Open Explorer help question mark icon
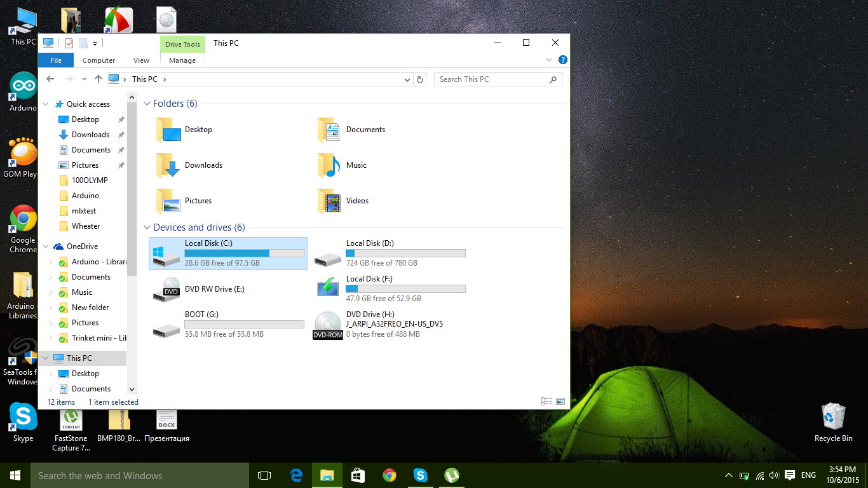Viewport: 868px width, 488px height. point(562,60)
